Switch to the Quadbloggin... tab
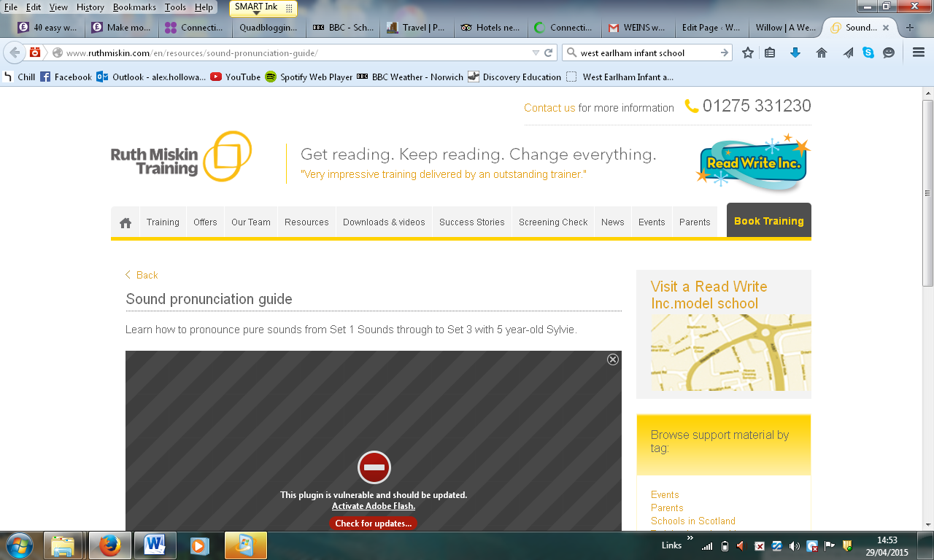 [269, 28]
